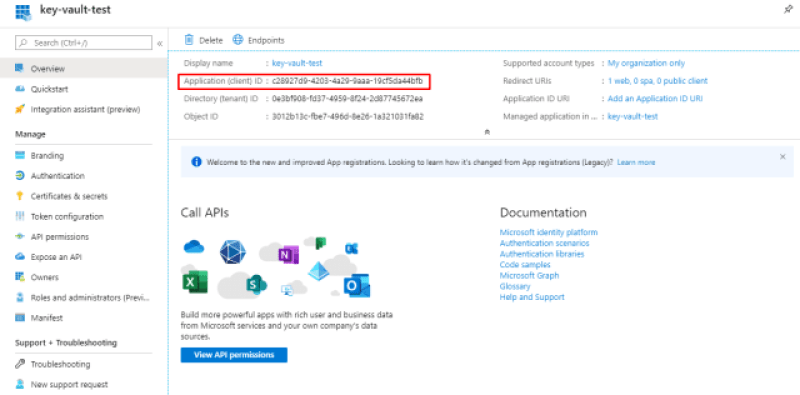
Task: Click the Branding icon
Action: click(20, 155)
